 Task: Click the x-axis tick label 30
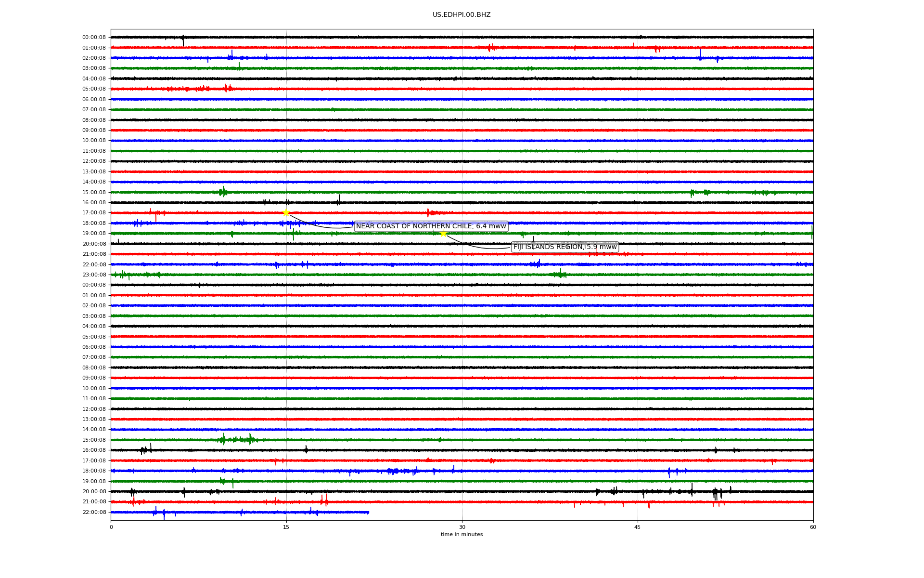[462, 527]
